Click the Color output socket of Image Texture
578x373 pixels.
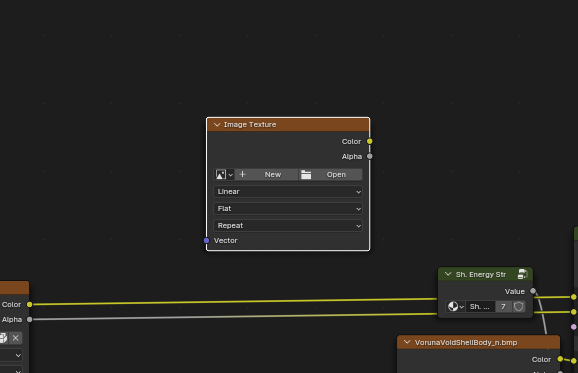pyautogui.click(x=369, y=141)
